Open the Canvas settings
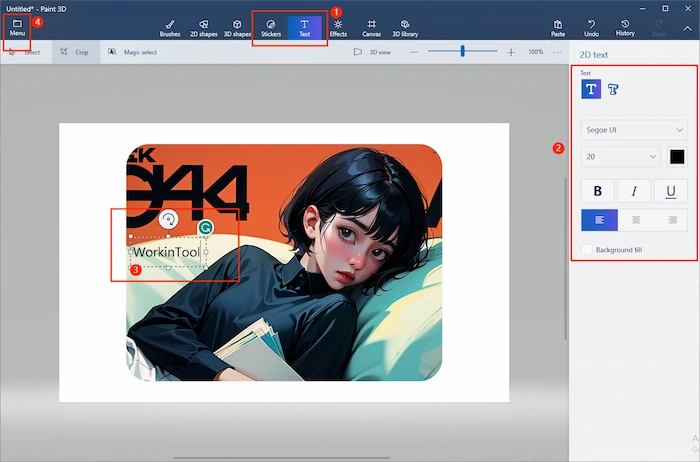Screen dimensions: 700x462 pyautogui.click(x=371, y=27)
